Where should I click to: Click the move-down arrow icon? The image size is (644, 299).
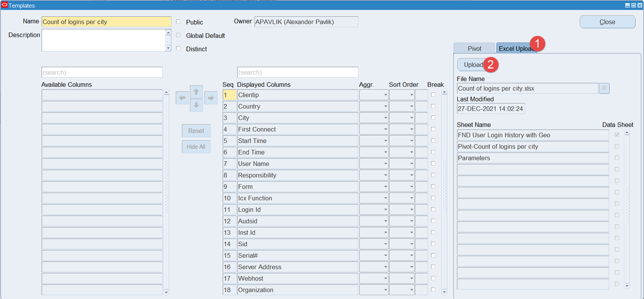(196, 105)
